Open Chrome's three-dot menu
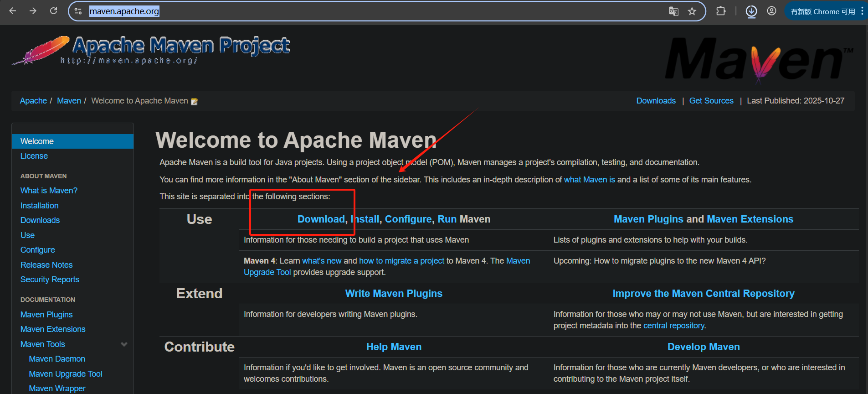Viewport: 868px width, 394px height. 862,11
